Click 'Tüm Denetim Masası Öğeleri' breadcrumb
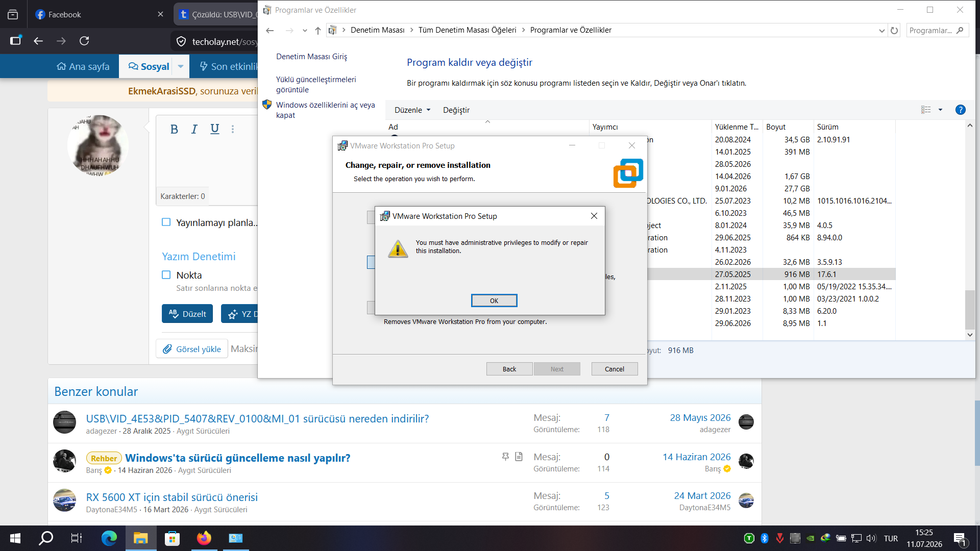 coord(467,30)
